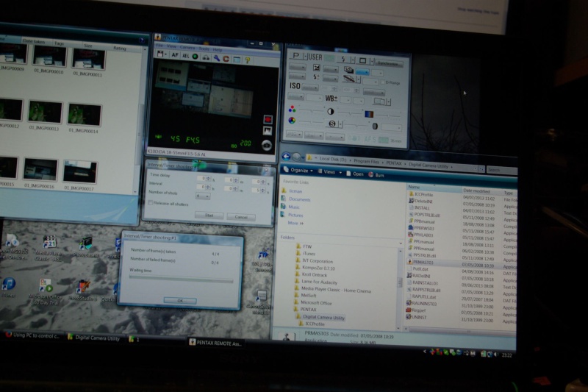Show histogram using viewfinder histogram icon
Viewport: 588px width, 392px height.
pyautogui.click(x=268, y=130)
